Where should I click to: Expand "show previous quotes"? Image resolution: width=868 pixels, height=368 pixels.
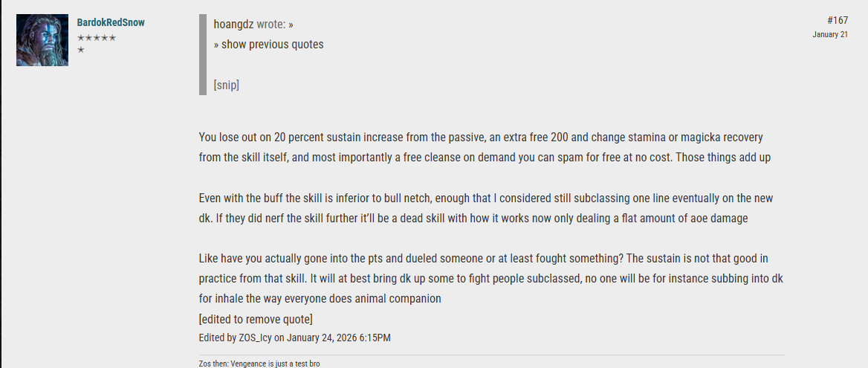[x=272, y=45]
